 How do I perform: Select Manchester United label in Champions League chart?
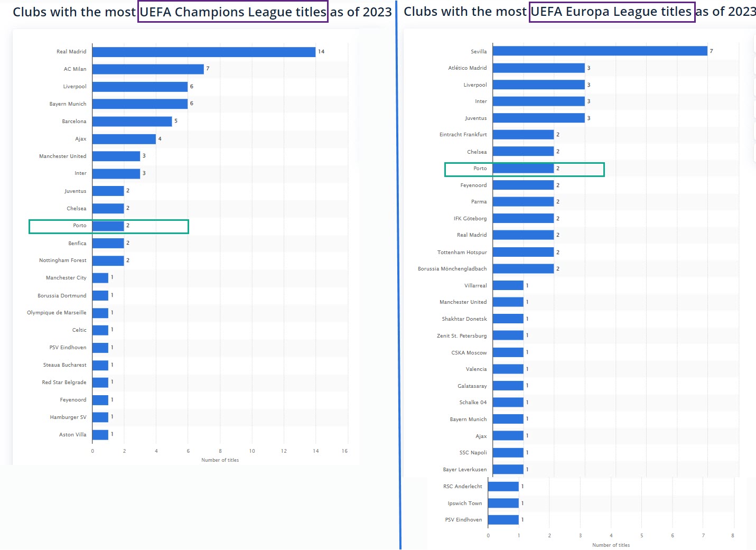pyautogui.click(x=63, y=156)
